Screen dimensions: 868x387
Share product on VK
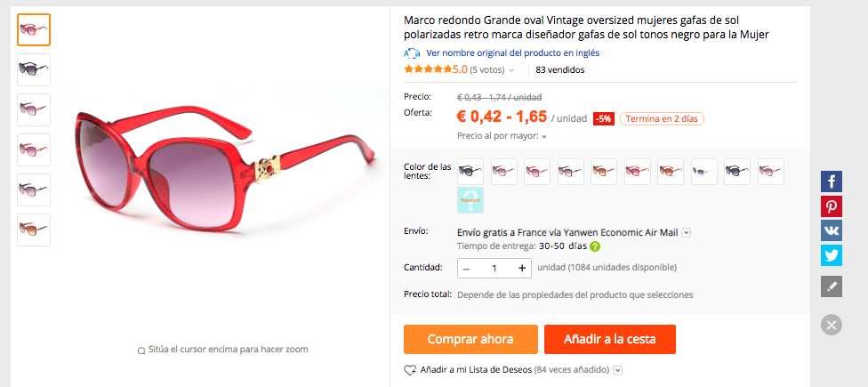pos(831,230)
